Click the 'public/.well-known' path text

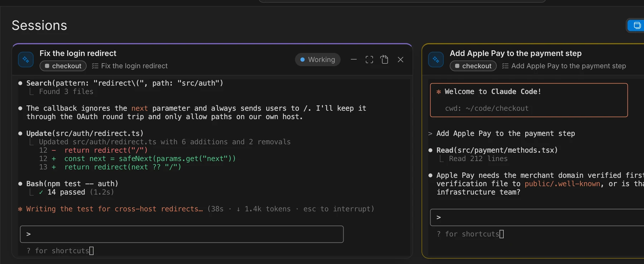(x=562, y=184)
